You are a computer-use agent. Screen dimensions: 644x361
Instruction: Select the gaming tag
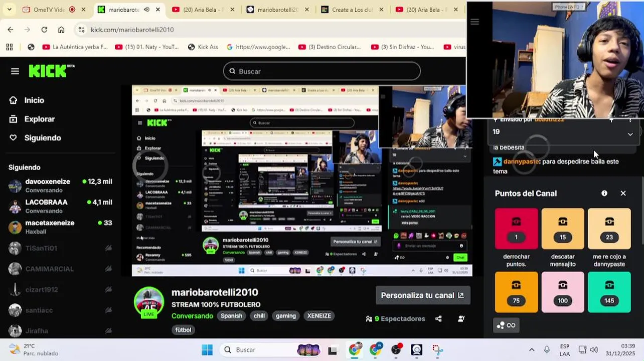click(285, 316)
